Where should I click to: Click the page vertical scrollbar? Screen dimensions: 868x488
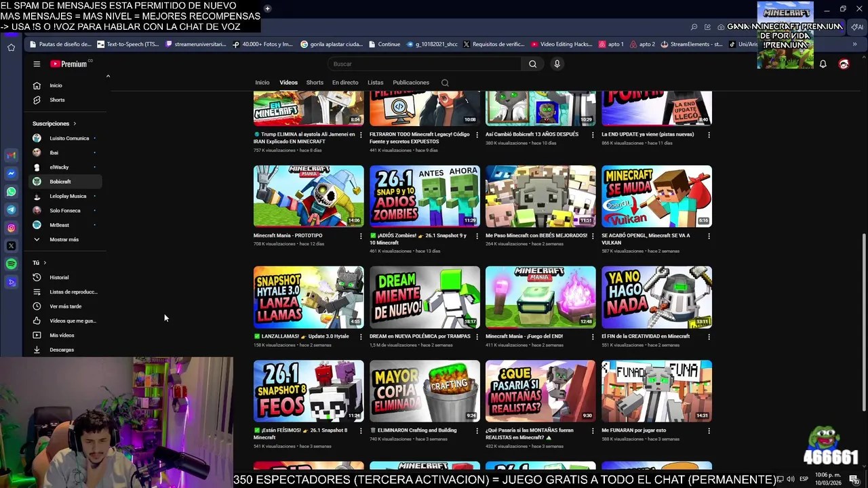point(863,322)
